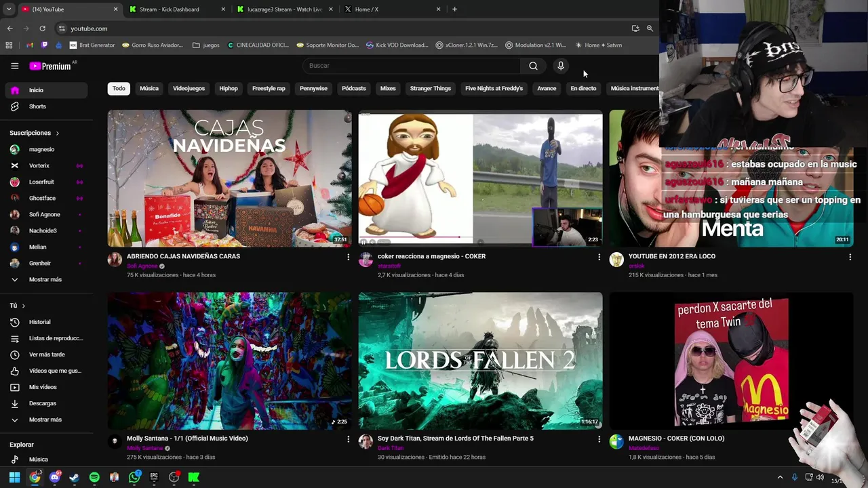
Task: Open a new browser tab with the plus button
Action: coord(454,9)
